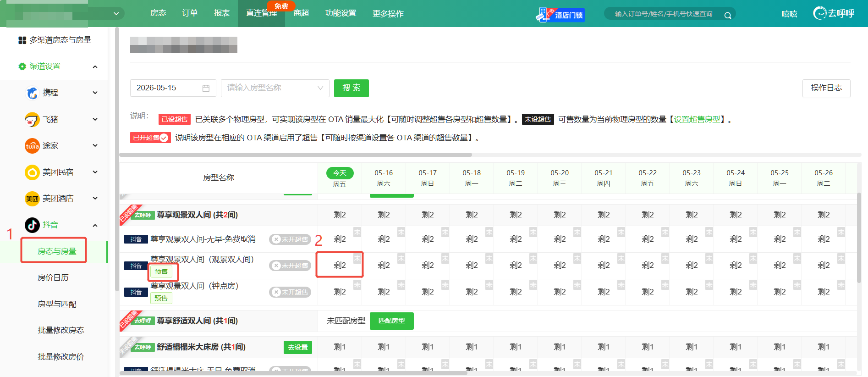Open the room type name dropdown

pos(275,88)
